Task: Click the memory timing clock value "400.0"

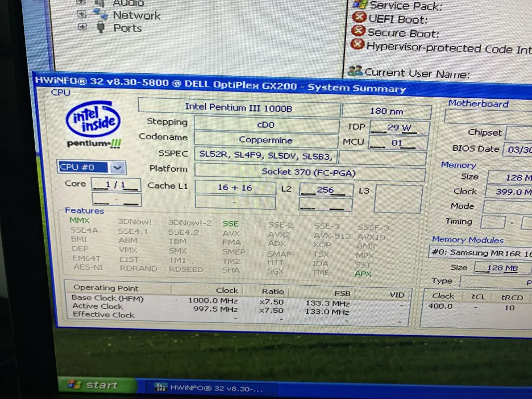Action: tap(441, 306)
